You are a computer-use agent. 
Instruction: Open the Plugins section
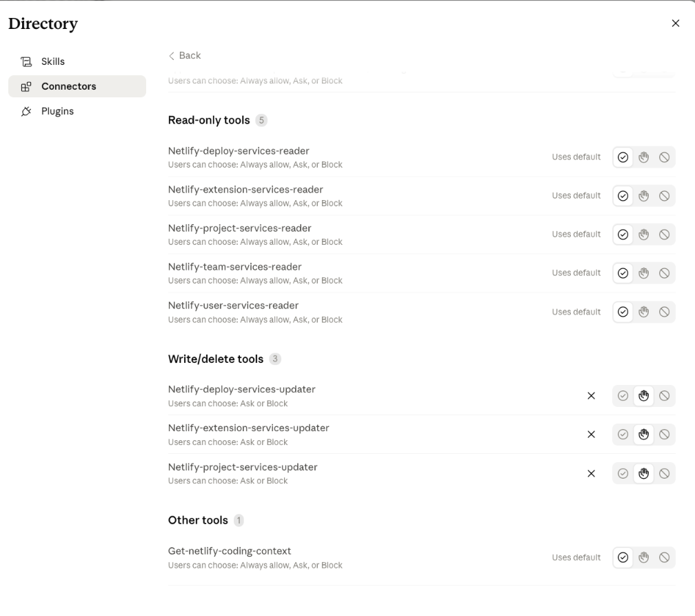pos(77,111)
